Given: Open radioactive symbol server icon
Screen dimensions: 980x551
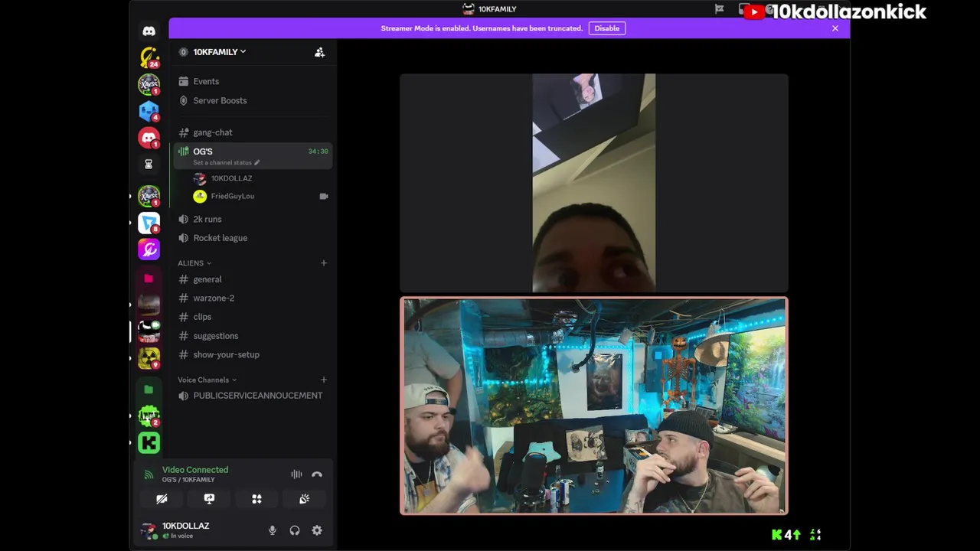Looking at the screenshot, I should click(149, 357).
